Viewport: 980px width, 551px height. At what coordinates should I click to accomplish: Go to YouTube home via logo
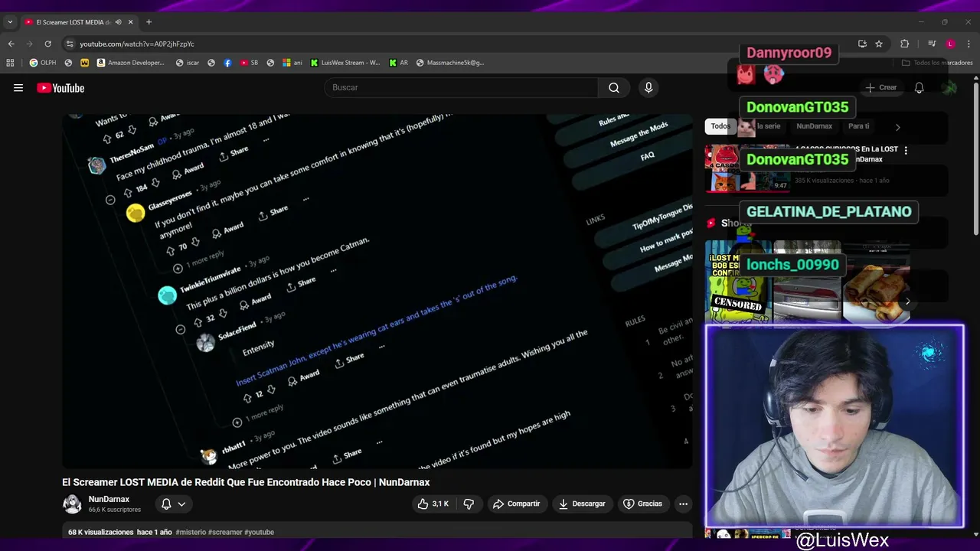click(x=60, y=88)
